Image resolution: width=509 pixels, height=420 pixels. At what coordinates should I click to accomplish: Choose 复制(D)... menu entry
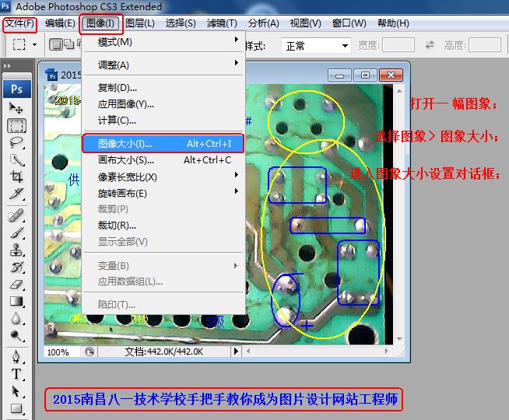163,88
